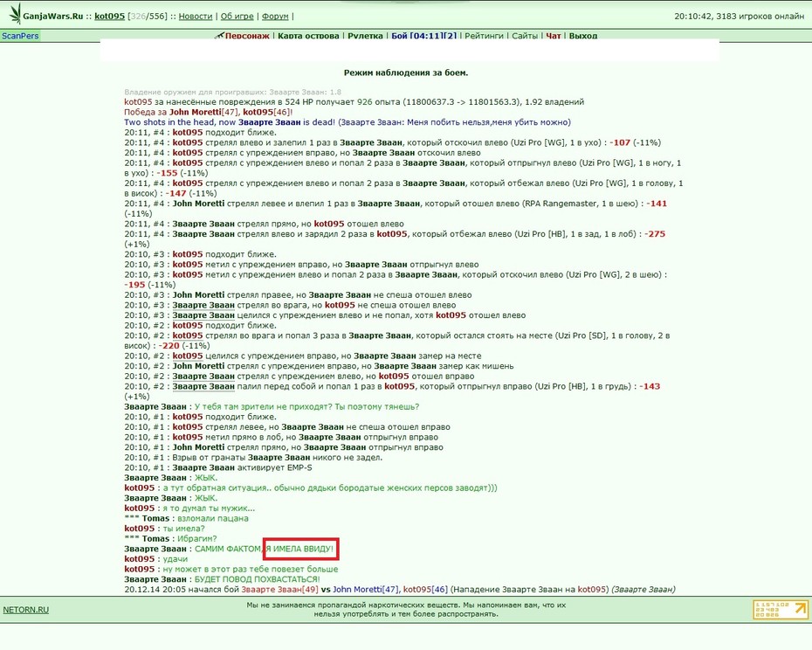Click the kot095 profile link in header
This screenshot has height=650, width=812.
109,16
